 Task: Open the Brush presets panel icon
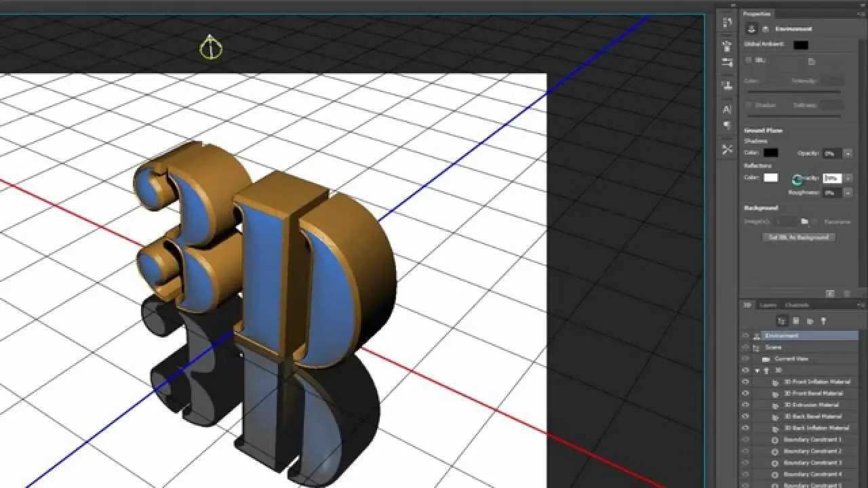(728, 46)
